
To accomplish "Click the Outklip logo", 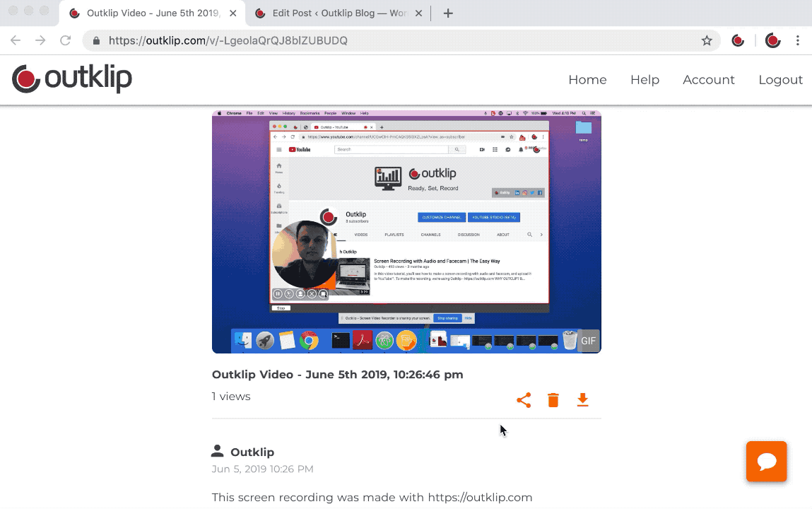I will click(72, 79).
